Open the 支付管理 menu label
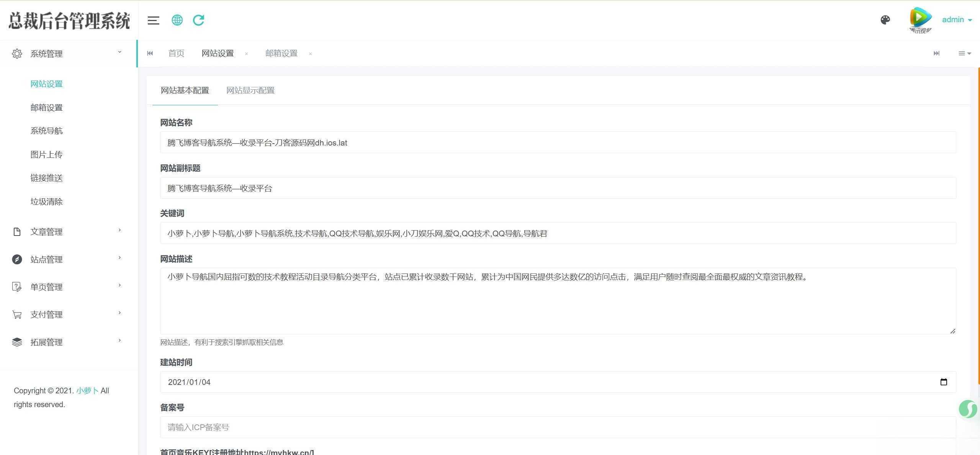980x455 pixels. (x=46, y=315)
